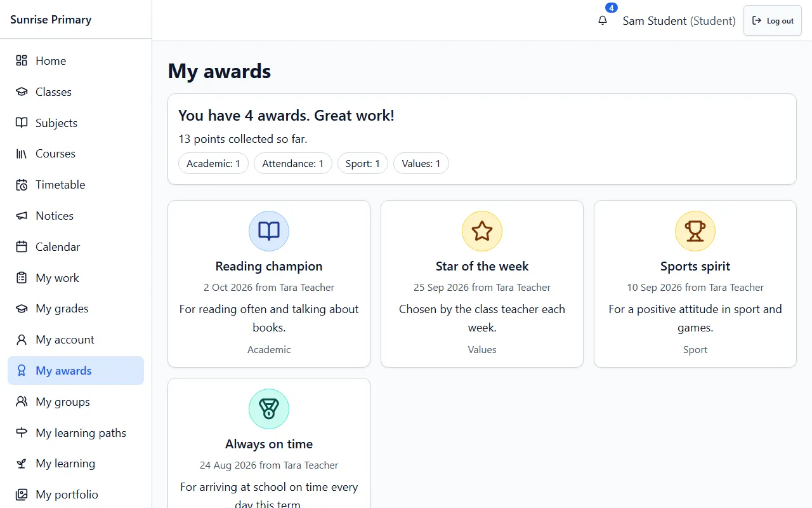This screenshot has width=812, height=508.
Task: Click the Reading champion award title
Action: click(x=269, y=266)
